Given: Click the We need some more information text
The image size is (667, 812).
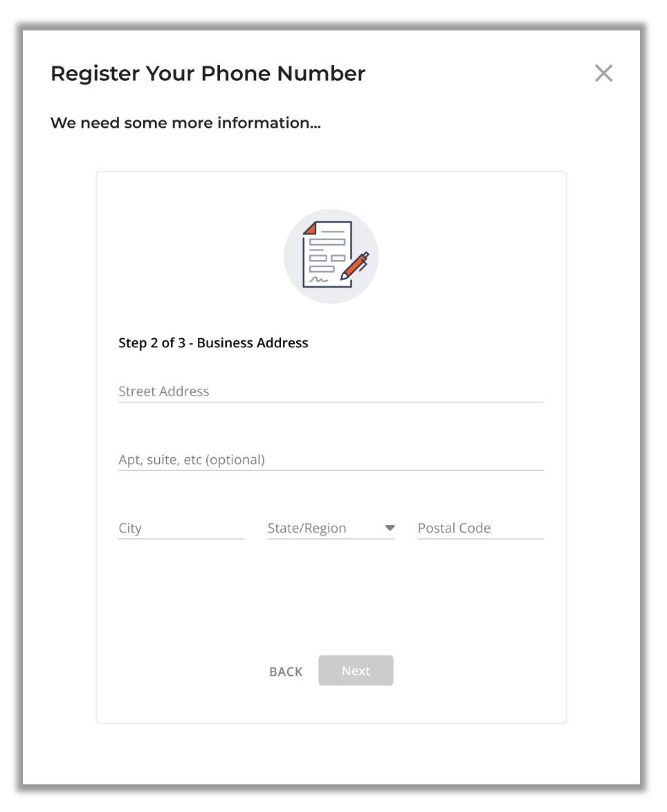Looking at the screenshot, I should pos(186,122).
